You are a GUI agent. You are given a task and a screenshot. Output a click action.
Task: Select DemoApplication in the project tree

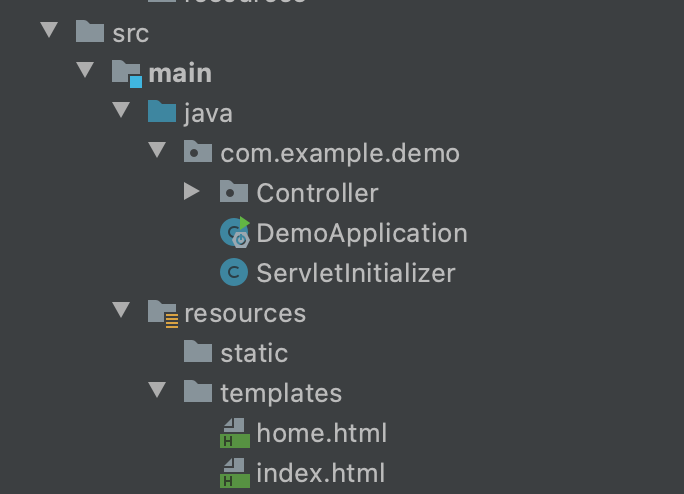click(362, 233)
